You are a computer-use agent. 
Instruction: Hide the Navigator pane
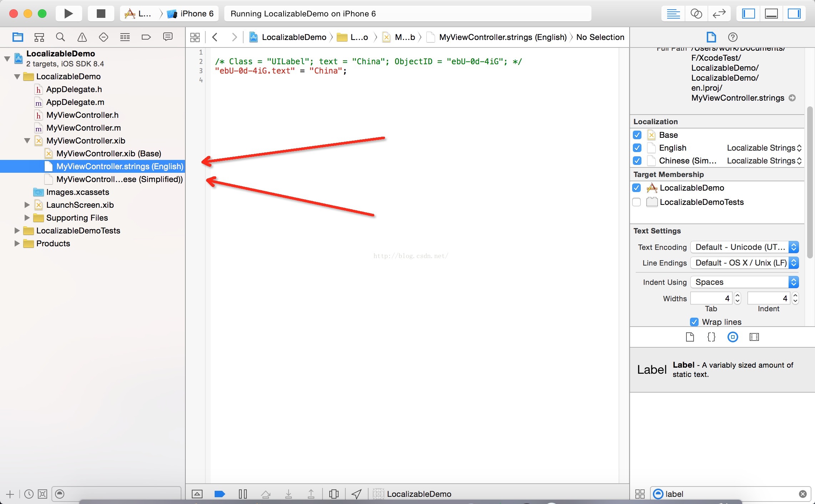pos(749,14)
